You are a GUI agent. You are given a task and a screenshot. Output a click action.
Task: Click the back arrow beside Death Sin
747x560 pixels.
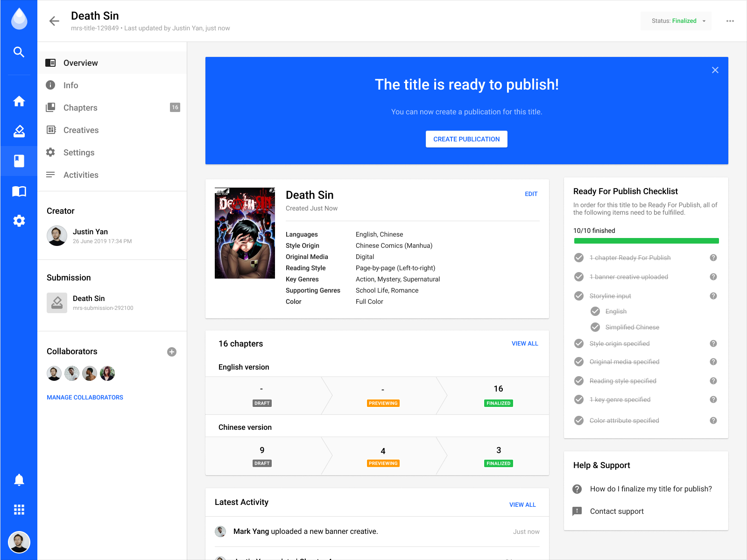point(54,21)
